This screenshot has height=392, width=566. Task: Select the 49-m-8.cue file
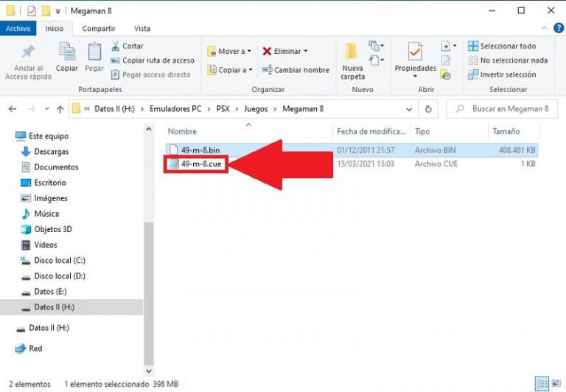pos(195,164)
